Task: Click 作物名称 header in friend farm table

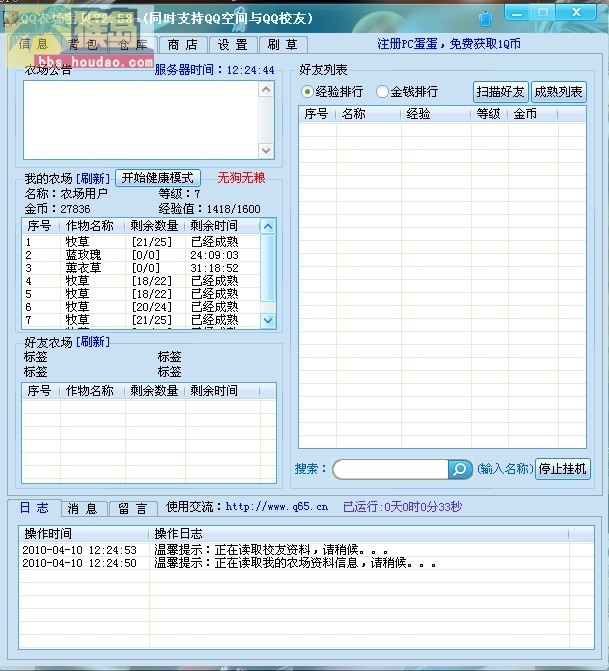Action: pyautogui.click(x=92, y=391)
